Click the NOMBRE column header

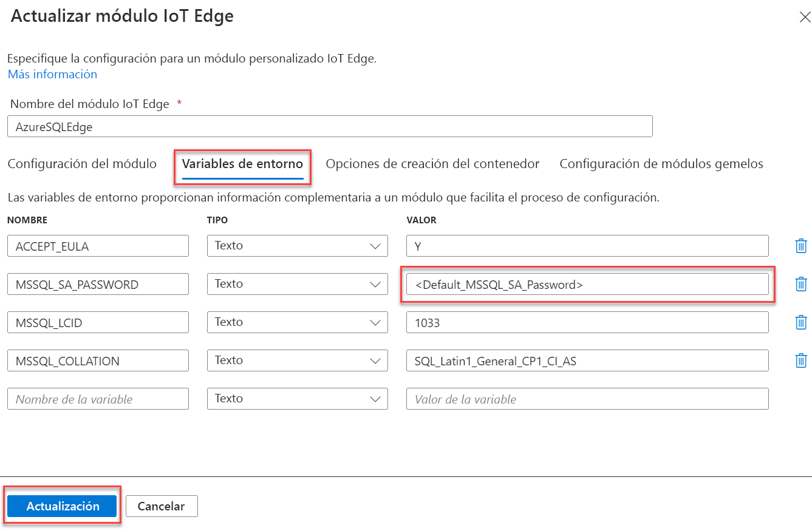tap(27, 220)
